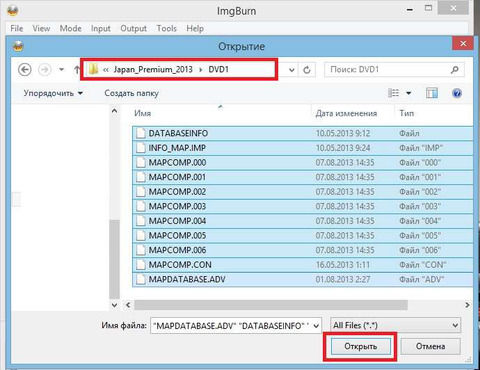Select the MAPCOMP.006 file

[x=302, y=250]
